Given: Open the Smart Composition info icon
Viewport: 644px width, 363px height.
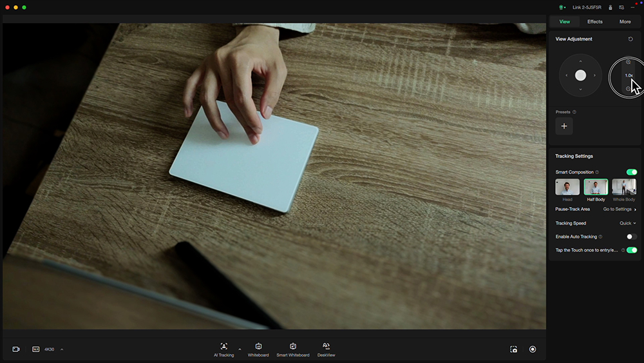Looking at the screenshot, I should click(x=597, y=172).
